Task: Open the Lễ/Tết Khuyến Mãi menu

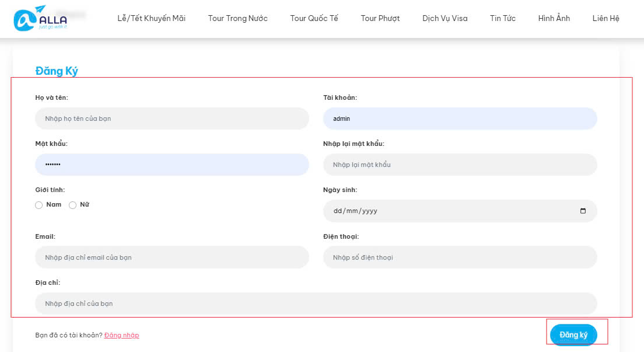Action: [152, 19]
